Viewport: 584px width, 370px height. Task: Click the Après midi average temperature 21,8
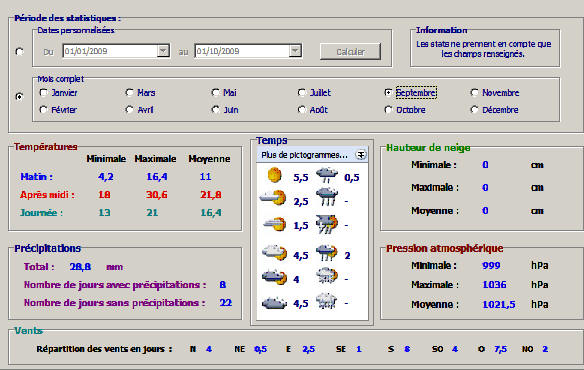[x=211, y=195]
